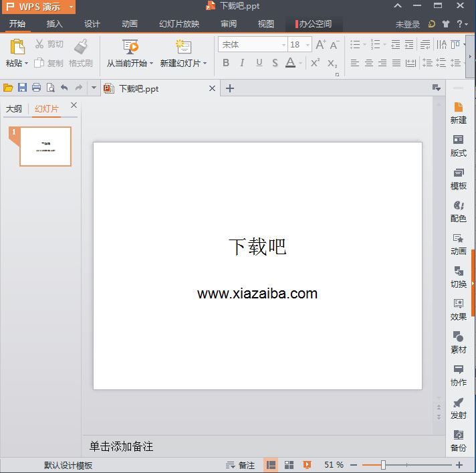Open 动画 animation panel in right sidebar
This screenshot has height=473, width=476.
[458, 245]
